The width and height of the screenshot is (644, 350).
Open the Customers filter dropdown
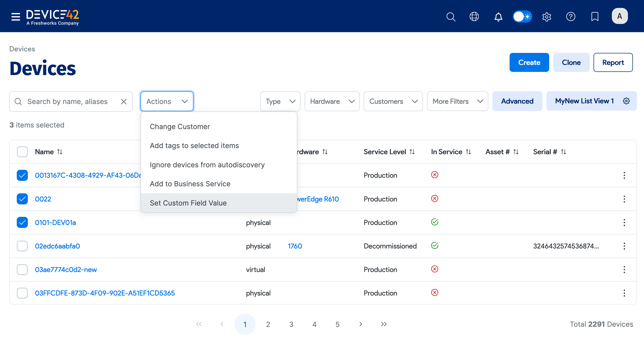click(393, 101)
